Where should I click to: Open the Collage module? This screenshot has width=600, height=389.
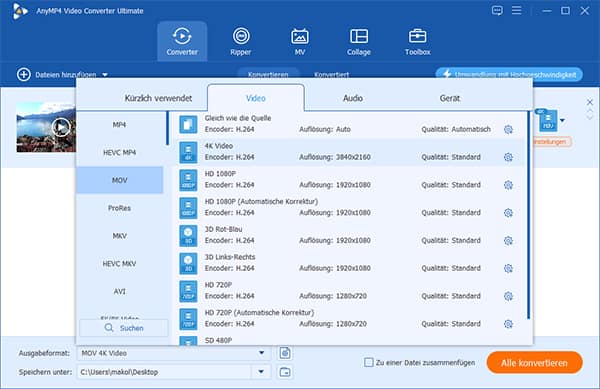tap(359, 41)
